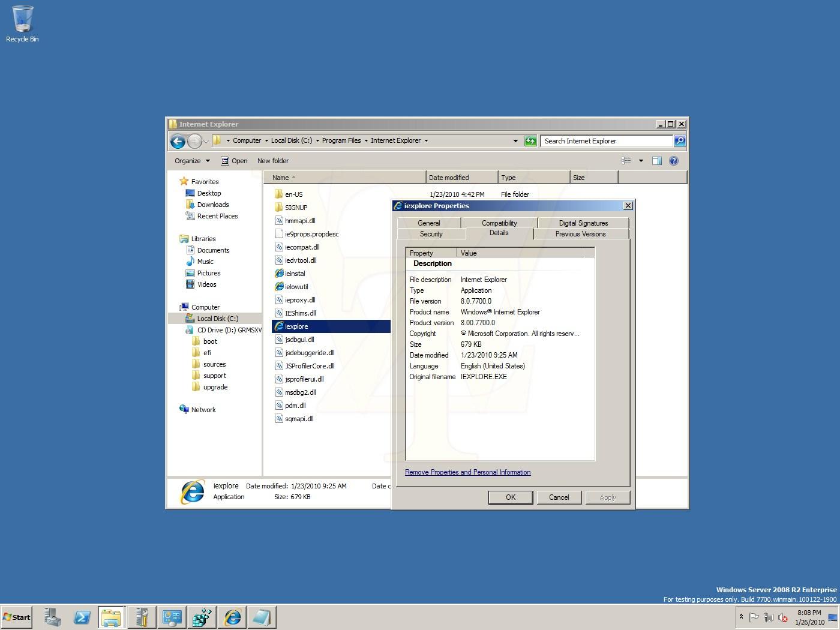Select the hmmapi.dll file icon
Viewport: 840px width, 630px height.
(x=279, y=221)
